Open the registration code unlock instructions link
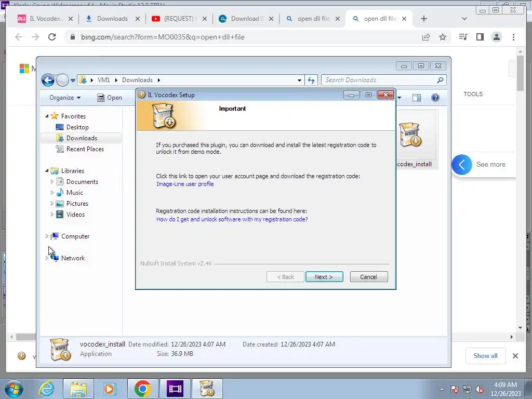This screenshot has height=399, width=532. [x=232, y=219]
